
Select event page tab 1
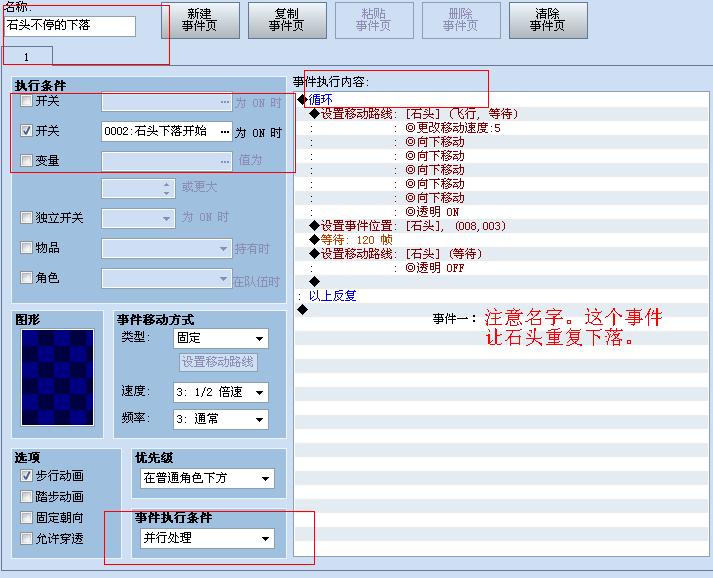point(27,56)
